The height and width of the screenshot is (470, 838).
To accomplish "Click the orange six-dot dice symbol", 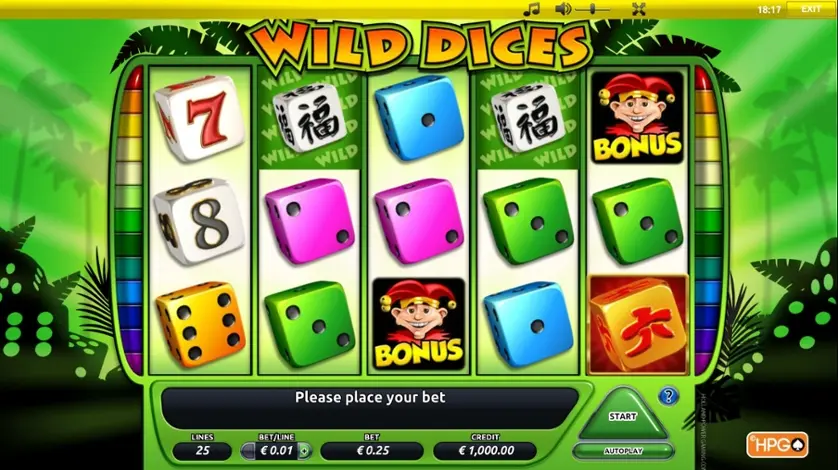I will pos(200,324).
